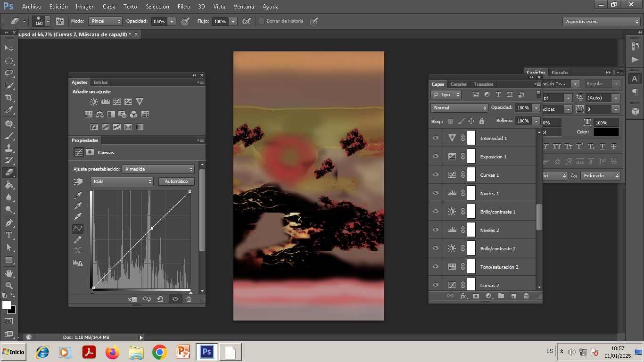This screenshot has width=644, height=362.
Task: Open the brush preset picker arrow
Action: click(x=48, y=21)
